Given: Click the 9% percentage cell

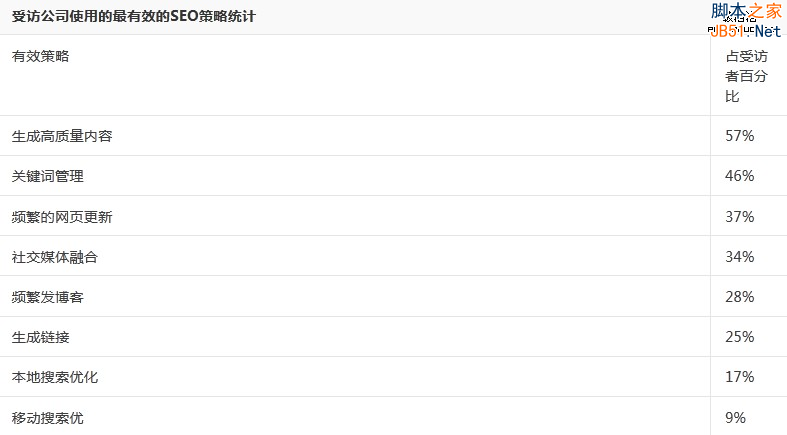Looking at the screenshot, I should click(735, 418).
